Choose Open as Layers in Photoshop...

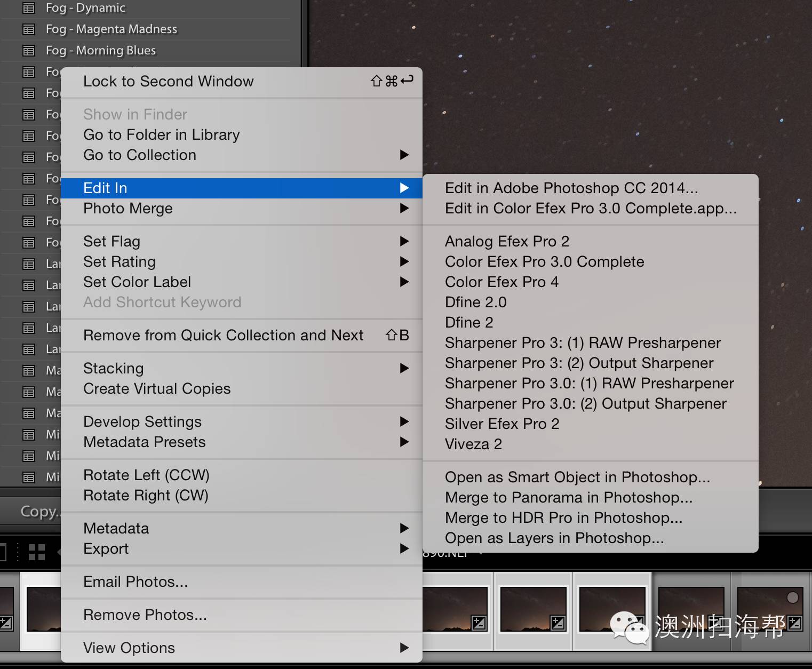[x=591, y=538]
